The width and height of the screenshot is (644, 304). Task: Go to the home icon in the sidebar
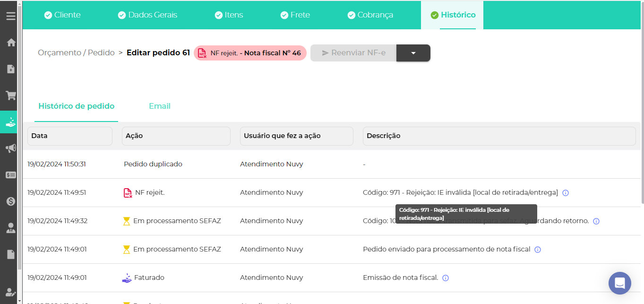10,43
